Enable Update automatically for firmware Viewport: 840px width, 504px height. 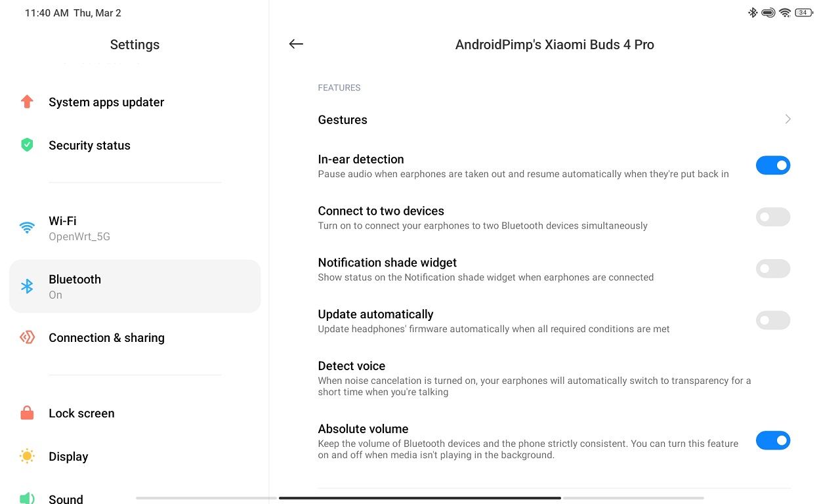tap(773, 320)
